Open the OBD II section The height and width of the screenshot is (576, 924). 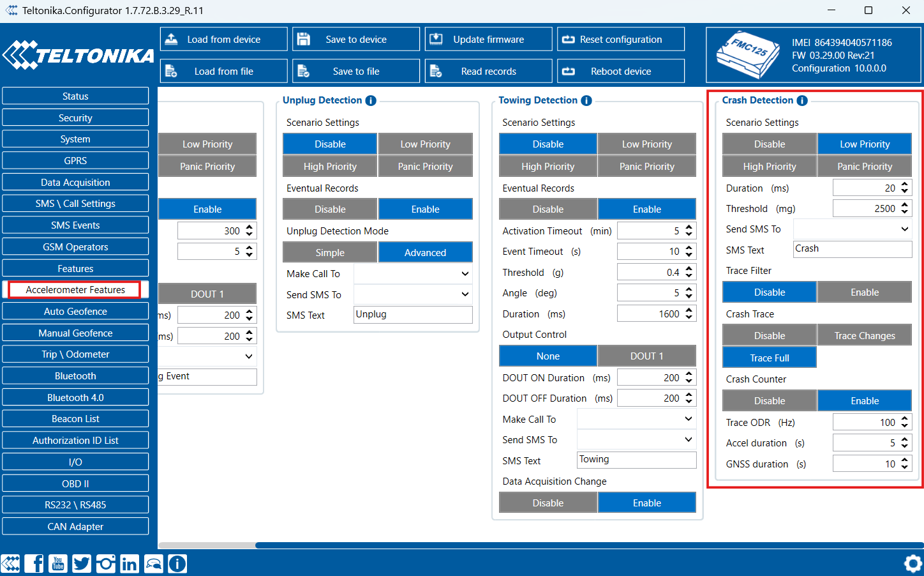pyautogui.click(x=75, y=483)
